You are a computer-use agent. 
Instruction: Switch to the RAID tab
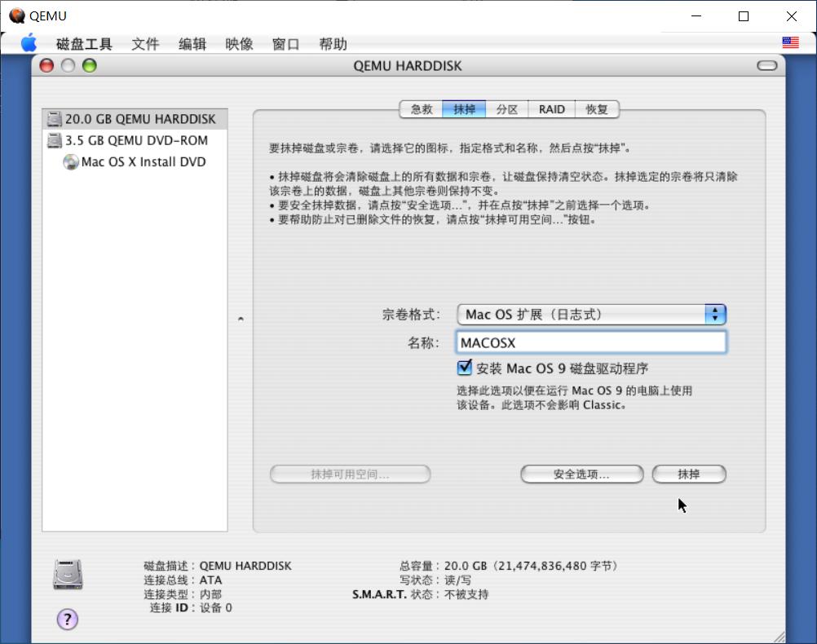pyautogui.click(x=552, y=109)
